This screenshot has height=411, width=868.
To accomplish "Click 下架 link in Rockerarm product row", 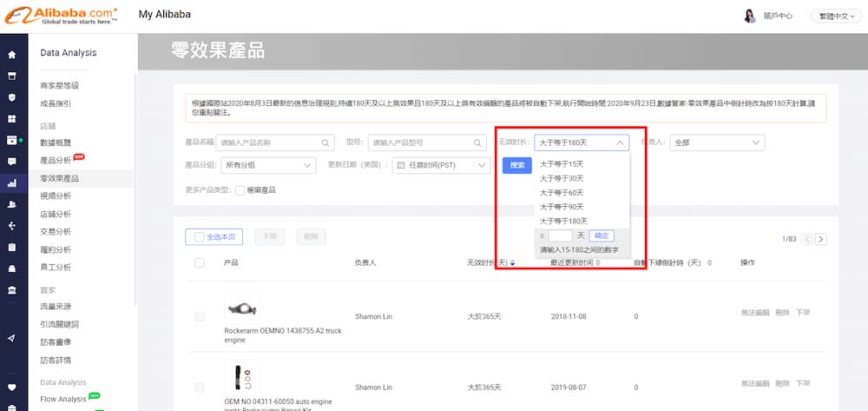I will (x=803, y=313).
